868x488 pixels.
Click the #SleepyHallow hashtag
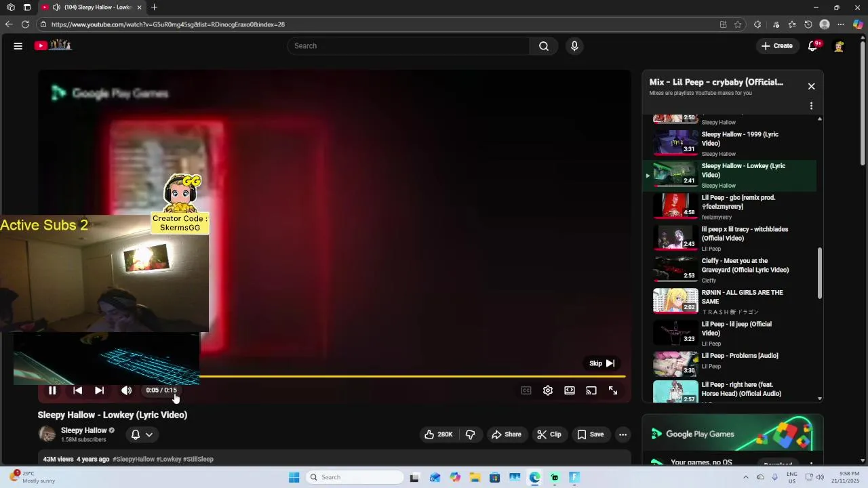(134, 460)
